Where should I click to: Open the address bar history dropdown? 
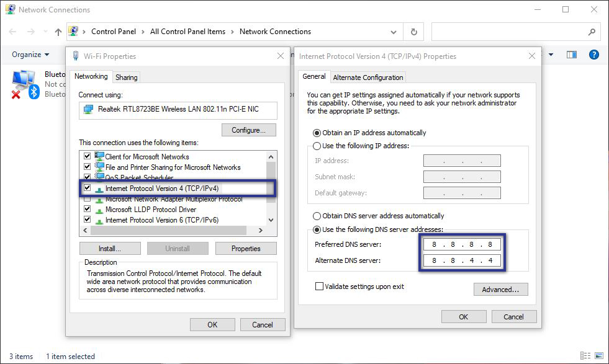pyautogui.click(x=393, y=32)
